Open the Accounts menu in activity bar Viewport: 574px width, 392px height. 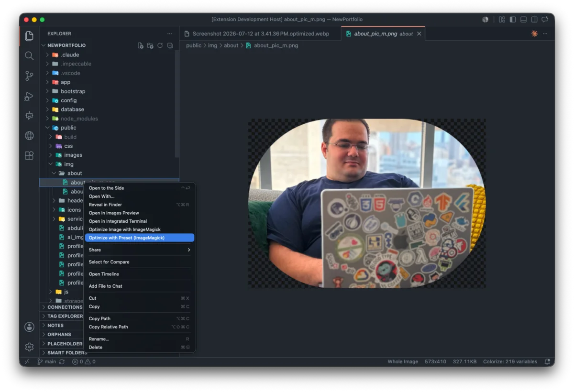pyautogui.click(x=29, y=327)
